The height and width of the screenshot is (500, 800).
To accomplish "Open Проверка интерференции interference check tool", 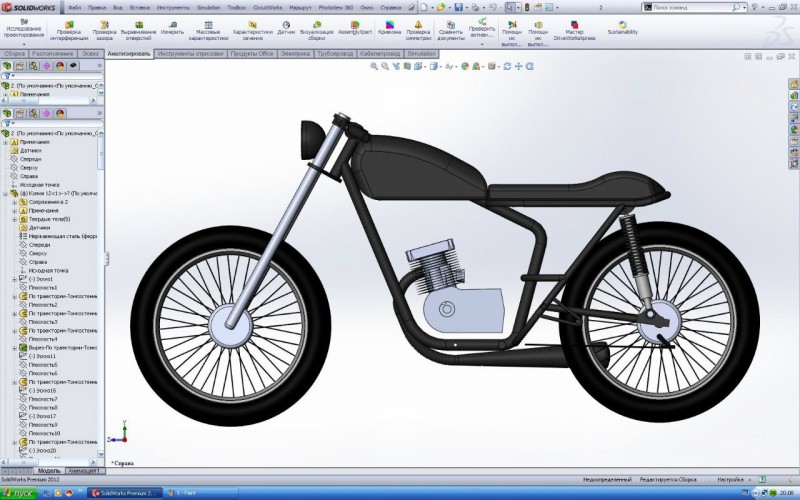I will 69,31.
